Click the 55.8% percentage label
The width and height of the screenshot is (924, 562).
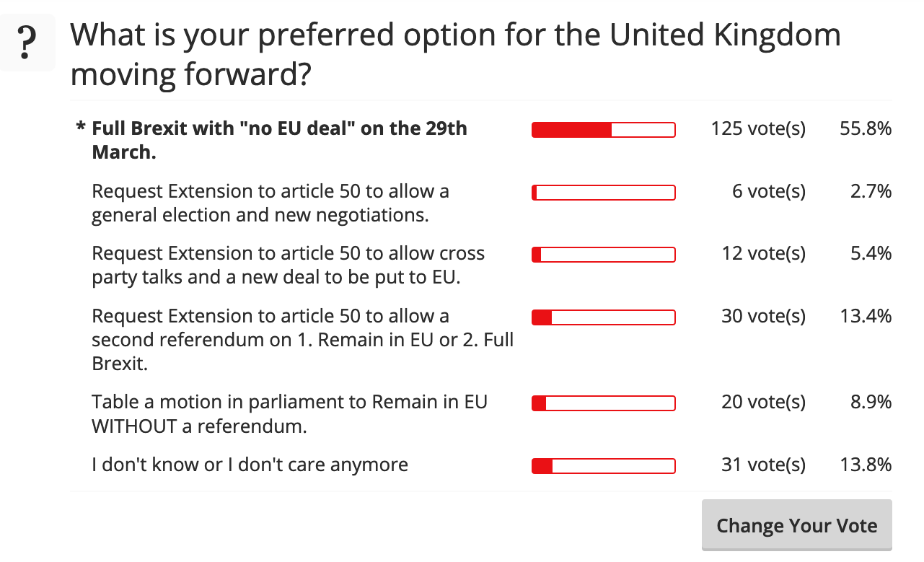pos(866,129)
